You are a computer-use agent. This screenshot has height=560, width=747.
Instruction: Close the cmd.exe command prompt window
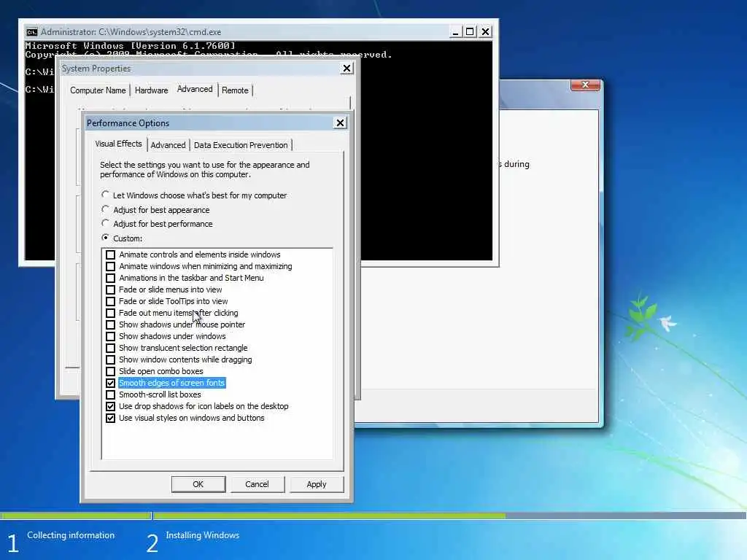coord(485,32)
